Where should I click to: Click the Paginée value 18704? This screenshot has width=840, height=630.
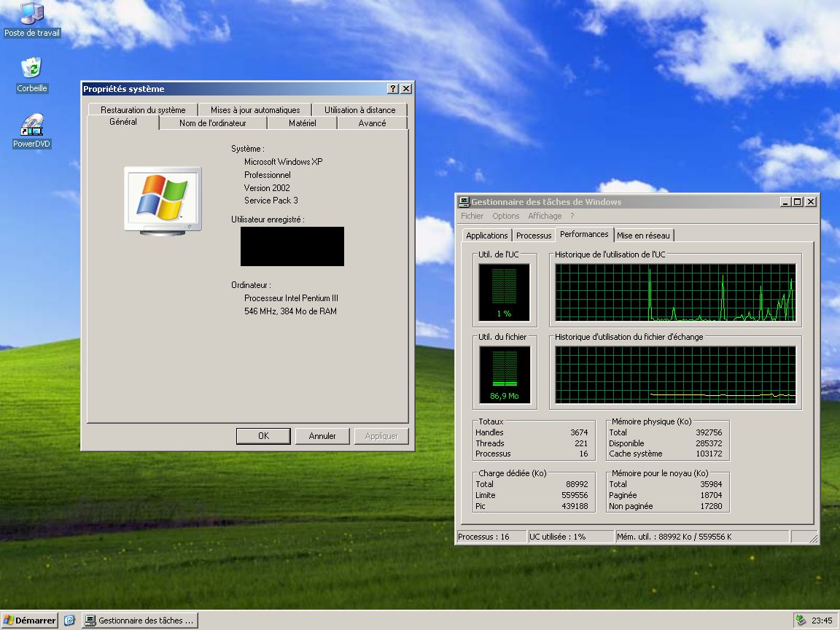tap(711, 495)
